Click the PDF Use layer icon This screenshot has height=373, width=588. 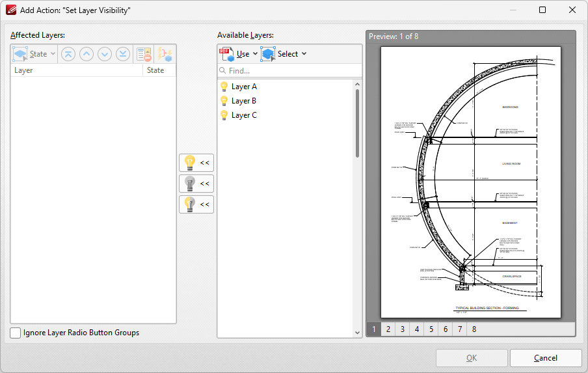[227, 54]
